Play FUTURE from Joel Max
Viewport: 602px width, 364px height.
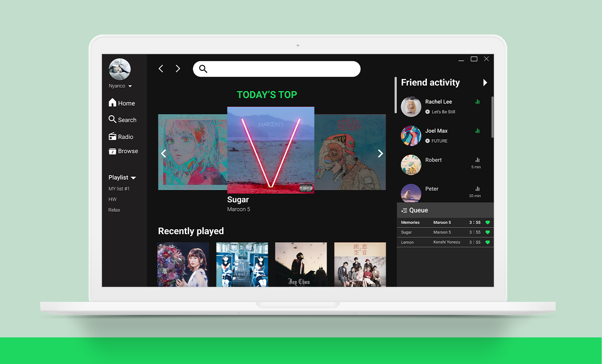[427, 141]
